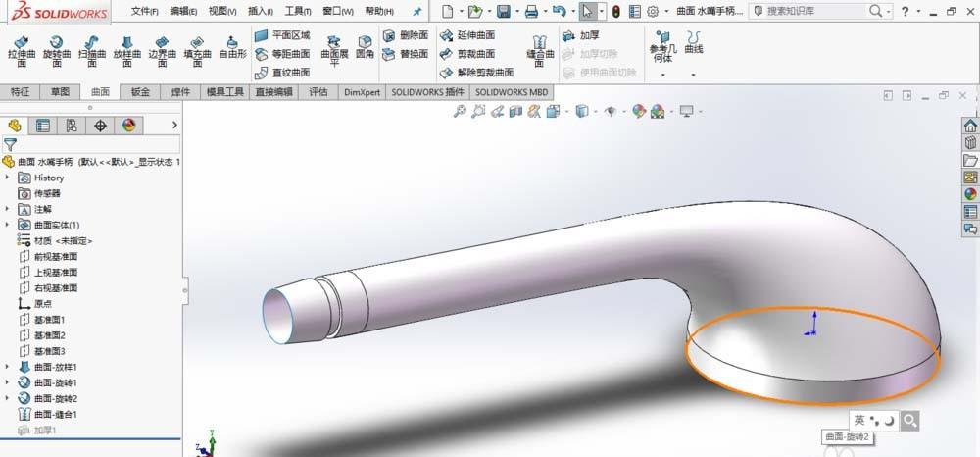This screenshot has height=457, width=980.
Task: Switch to the DimXpert tab
Action: click(x=362, y=92)
